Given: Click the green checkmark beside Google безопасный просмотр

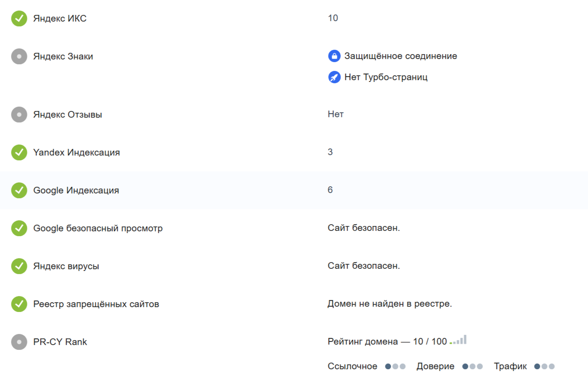Looking at the screenshot, I should [19, 228].
